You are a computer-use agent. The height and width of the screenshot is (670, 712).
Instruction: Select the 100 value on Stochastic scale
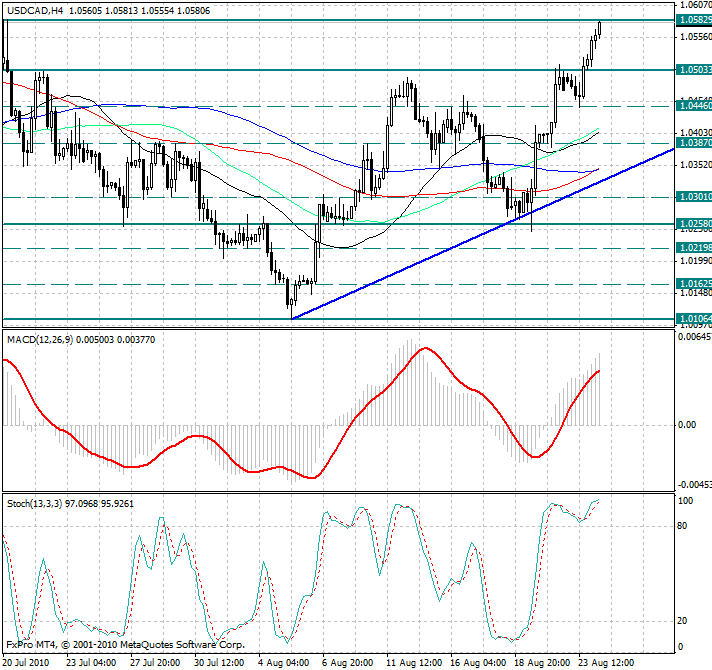coord(685,501)
